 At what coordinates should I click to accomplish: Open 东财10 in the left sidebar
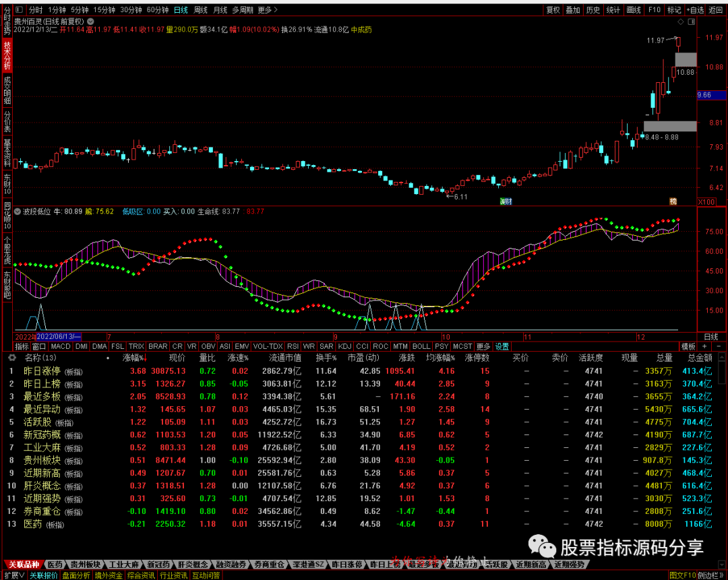[x=7, y=184]
